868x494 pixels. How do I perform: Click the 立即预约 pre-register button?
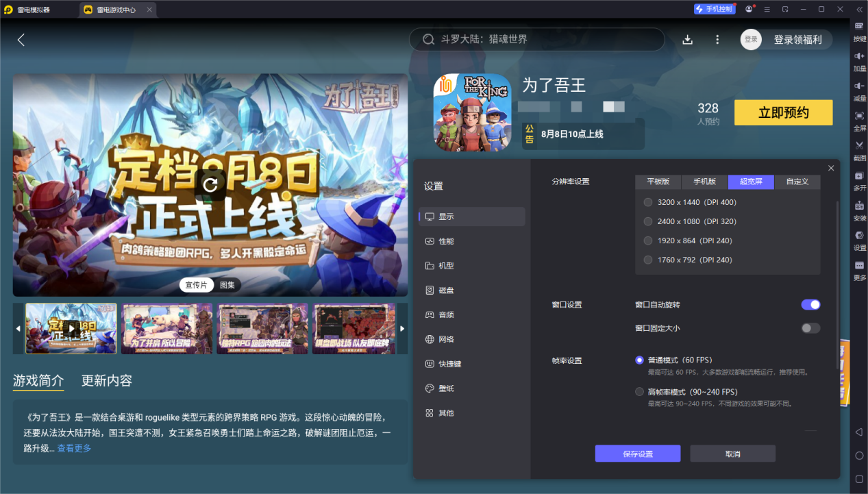pyautogui.click(x=783, y=112)
